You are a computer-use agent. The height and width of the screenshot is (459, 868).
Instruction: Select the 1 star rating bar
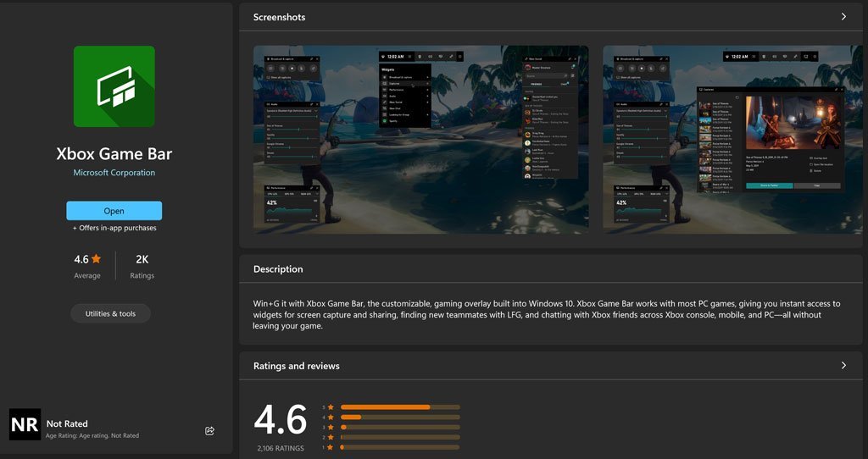[400, 447]
